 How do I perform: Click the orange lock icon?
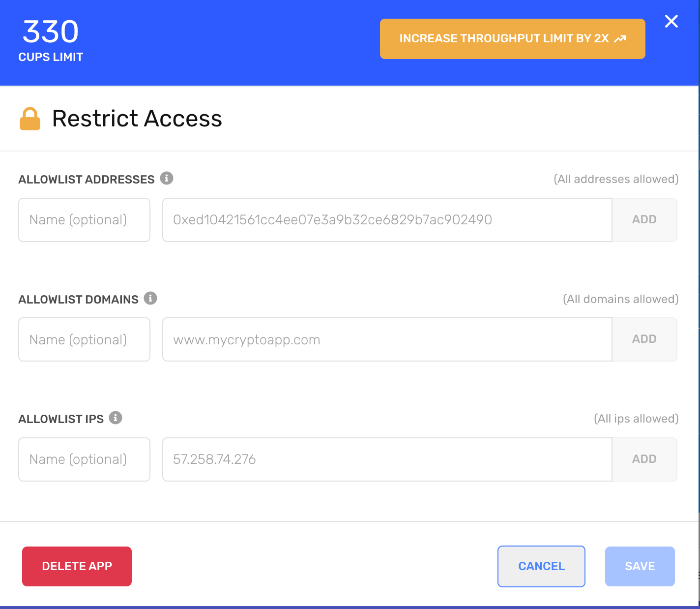tap(30, 119)
